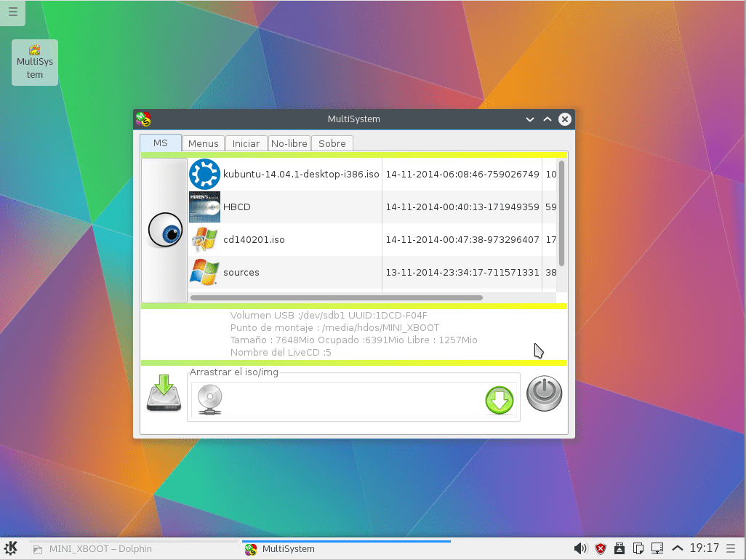Click the clock showing 19:17
The height and width of the screenshot is (560, 746).
pyautogui.click(x=704, y=548)
